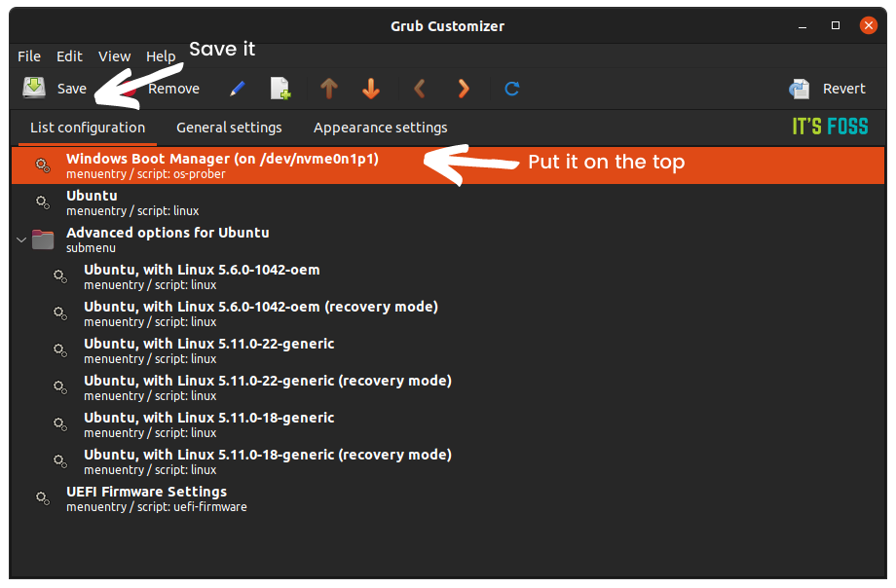Viewport: 896px width, 588px height.
Task: Move the entry down with orange down arrow
Action: [x=371, y=89]
